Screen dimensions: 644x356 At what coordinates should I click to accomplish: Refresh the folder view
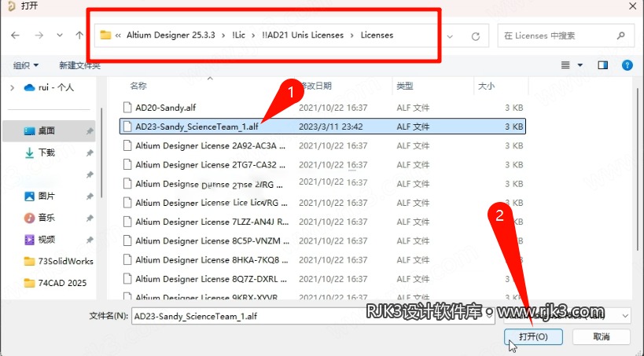(476, 36)
